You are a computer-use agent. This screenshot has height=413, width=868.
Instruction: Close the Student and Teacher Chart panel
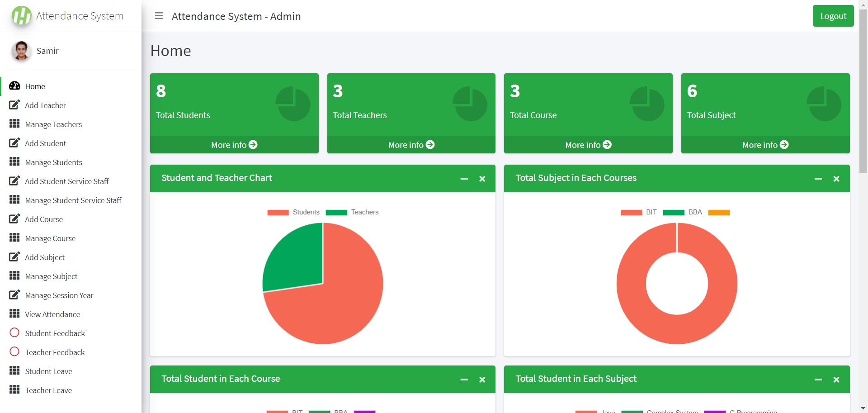[482, 179]
